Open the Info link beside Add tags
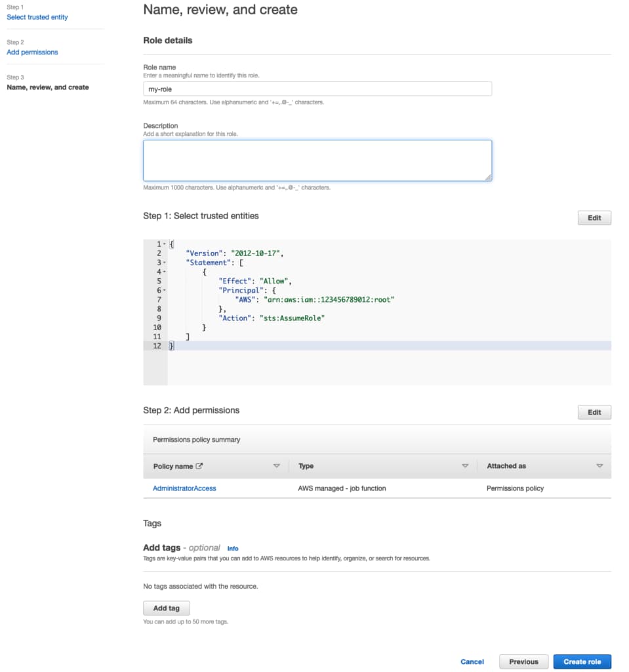Screen dimensions: 629x672 pyautogui.click(x=233, y=548)
